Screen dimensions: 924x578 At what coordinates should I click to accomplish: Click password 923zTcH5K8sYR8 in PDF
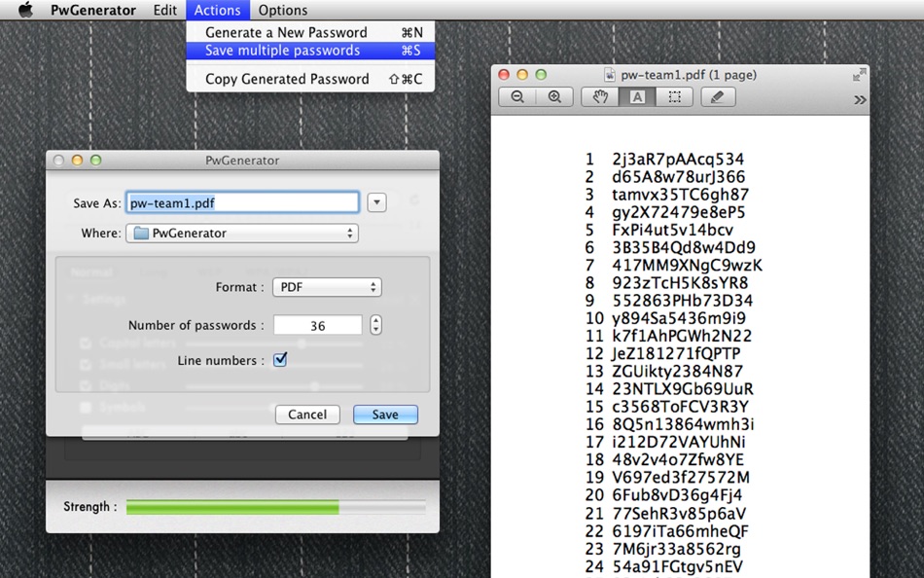tap(680, 283)
